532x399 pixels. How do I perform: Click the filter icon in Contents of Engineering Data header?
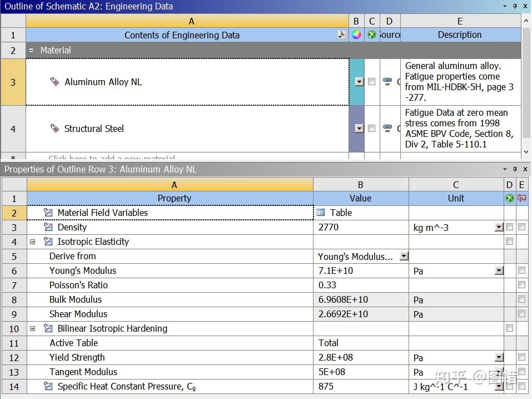click(x=341, y=35)
